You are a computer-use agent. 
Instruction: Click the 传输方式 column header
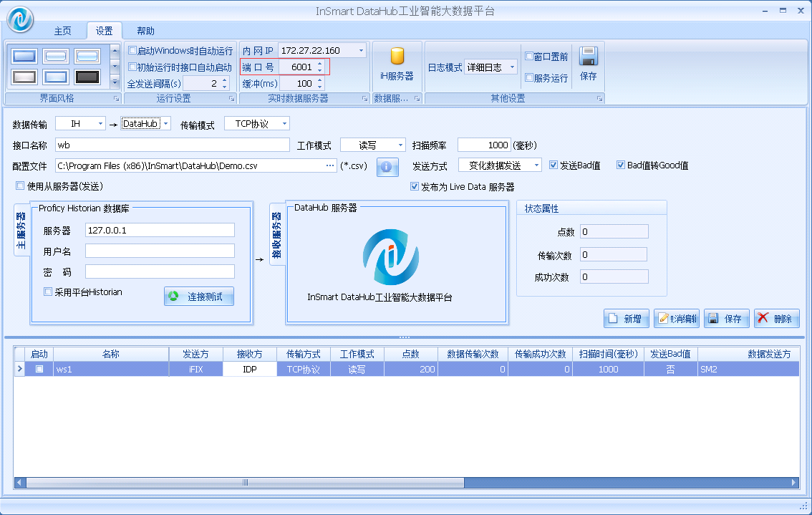click(x=304, y=354)
